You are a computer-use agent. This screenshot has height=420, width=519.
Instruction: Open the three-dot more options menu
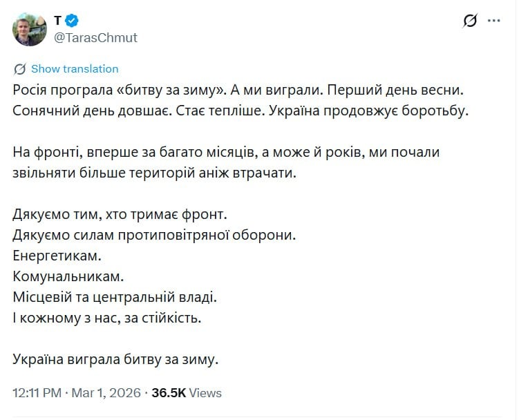tap(493, 21)
